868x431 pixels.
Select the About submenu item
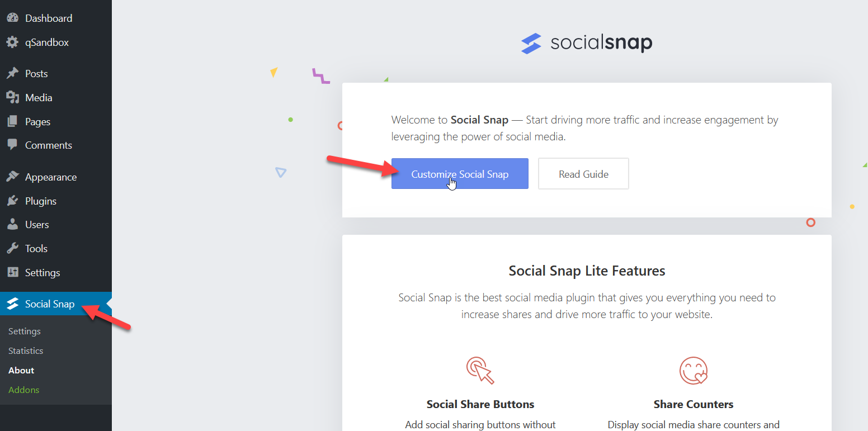click(x=21, y=370)
